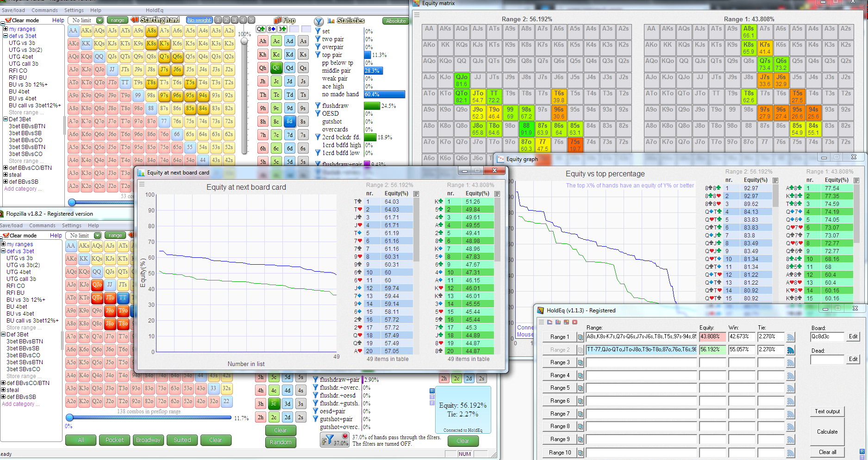Expand "def BBvsSB" in top Flopzilla tree
This screenshot has height=460, width=868.
[6, 182]
